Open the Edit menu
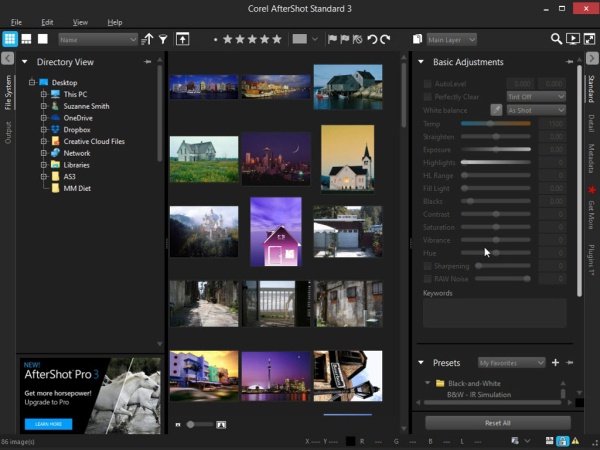Screen dimensions: 600x450 pos(47,22)
